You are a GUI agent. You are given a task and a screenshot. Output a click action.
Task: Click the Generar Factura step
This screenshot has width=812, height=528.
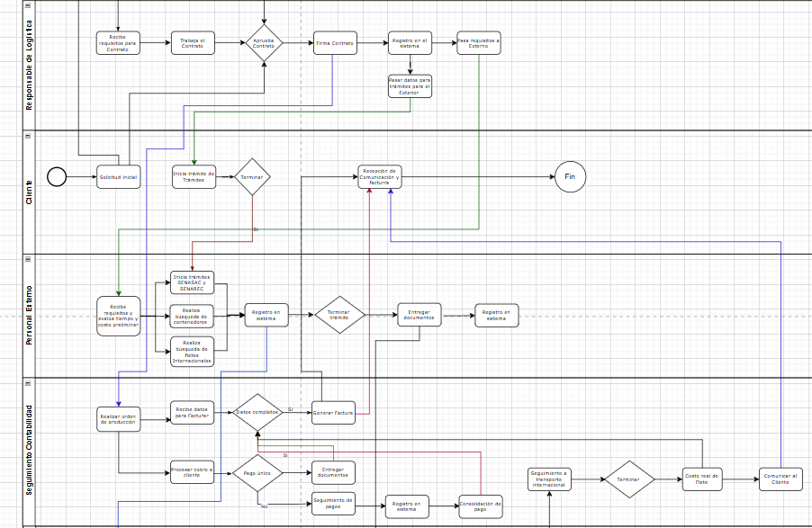pos(332,412)
